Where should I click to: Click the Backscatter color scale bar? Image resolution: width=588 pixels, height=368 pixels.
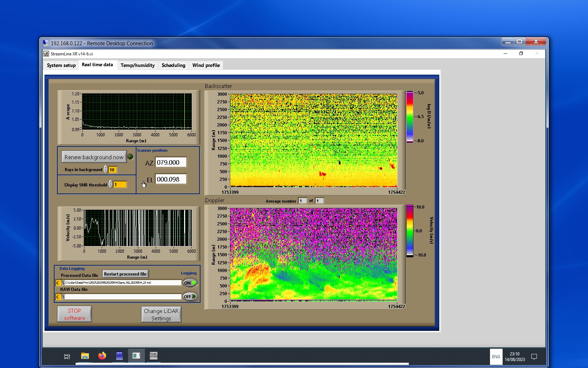coord(409,117)
